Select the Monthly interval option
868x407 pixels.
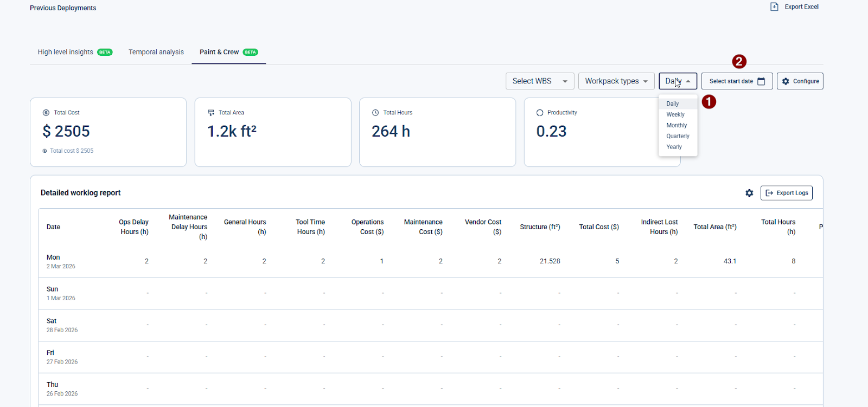pos(676,125)
